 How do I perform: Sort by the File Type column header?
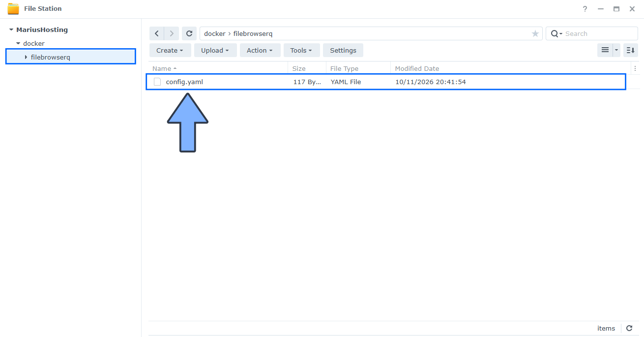[358, 68]
